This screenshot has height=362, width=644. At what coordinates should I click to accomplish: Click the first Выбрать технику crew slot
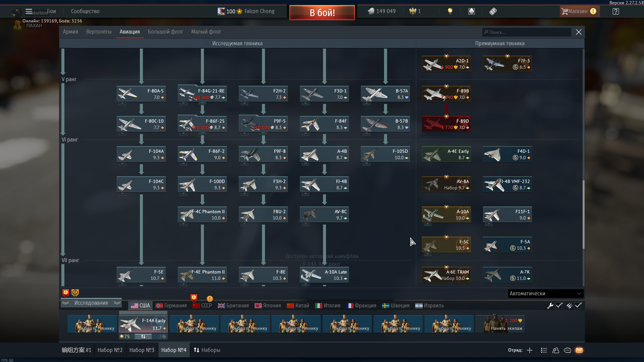(92, 324)
